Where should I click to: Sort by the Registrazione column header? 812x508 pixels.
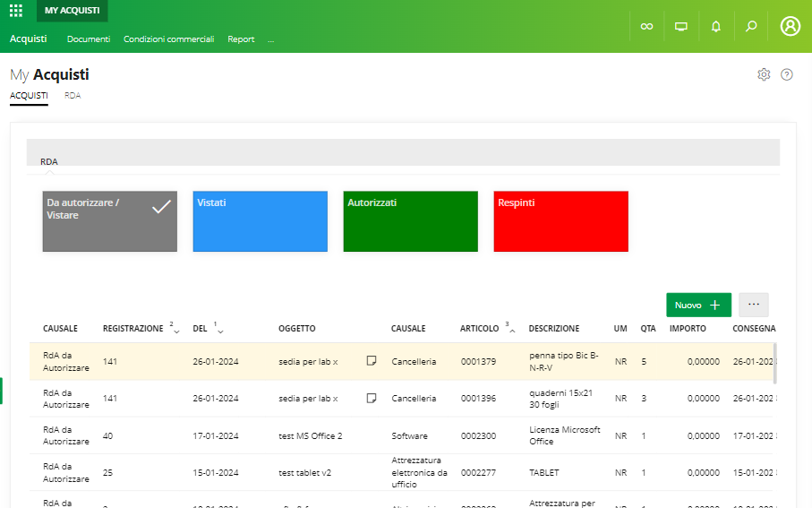[133, 329]
